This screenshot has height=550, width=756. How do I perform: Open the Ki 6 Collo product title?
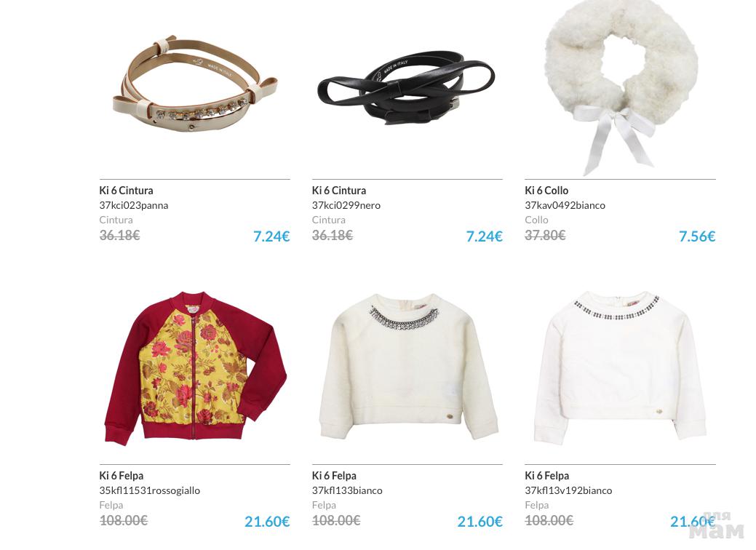click(546, 191)
